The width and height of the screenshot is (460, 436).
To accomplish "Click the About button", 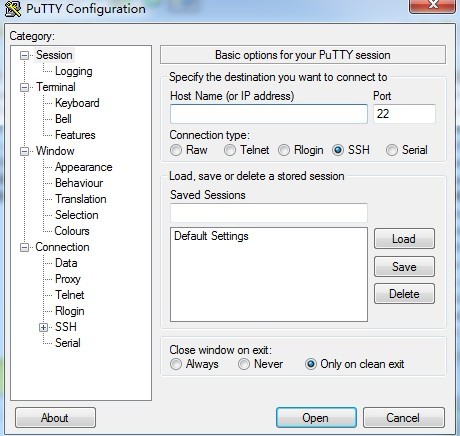I will [55, 417].
